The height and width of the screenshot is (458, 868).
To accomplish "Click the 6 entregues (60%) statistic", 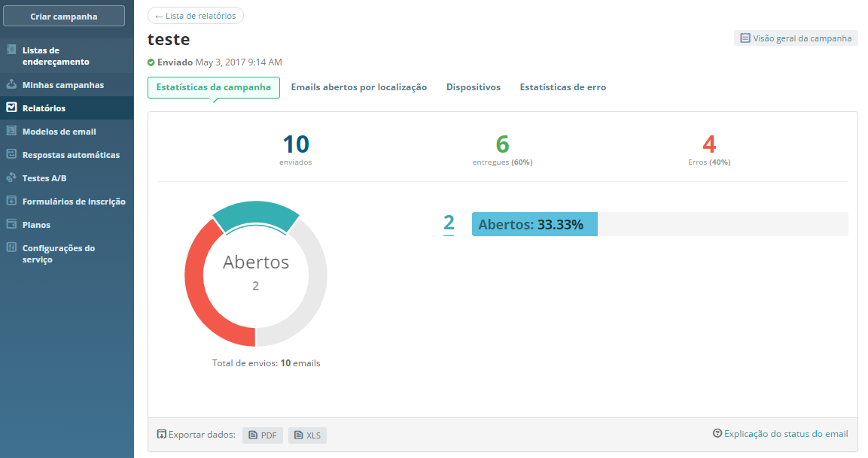I will [503, 150].
